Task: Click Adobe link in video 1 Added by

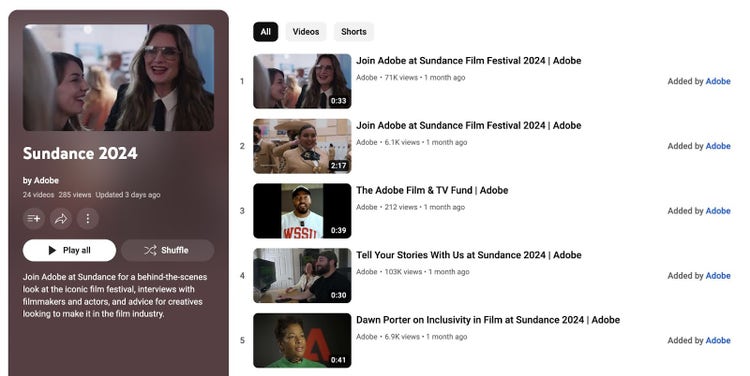Action: (718, 81)
